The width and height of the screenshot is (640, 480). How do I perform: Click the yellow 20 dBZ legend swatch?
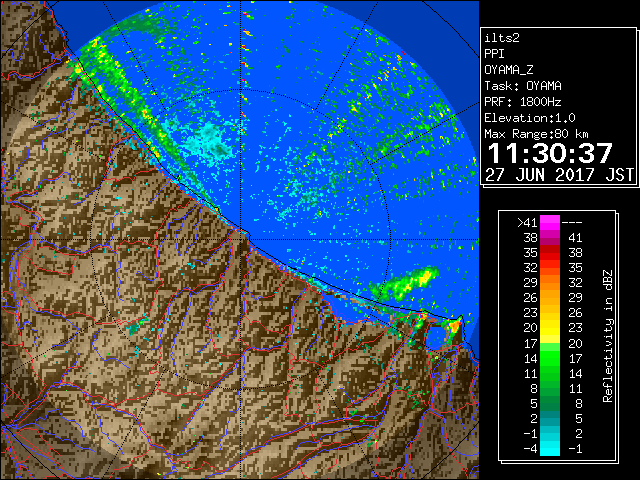(x=550, y=328)
